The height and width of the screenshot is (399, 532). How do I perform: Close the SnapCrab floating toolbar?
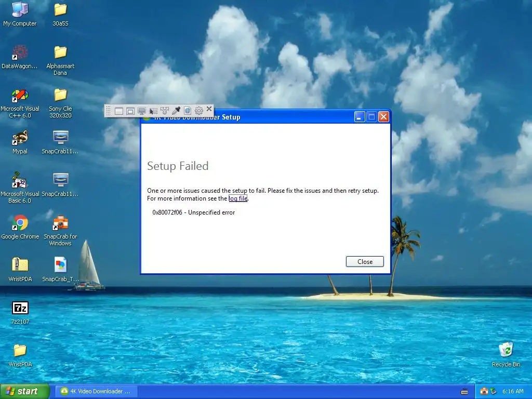click(209, 109)
